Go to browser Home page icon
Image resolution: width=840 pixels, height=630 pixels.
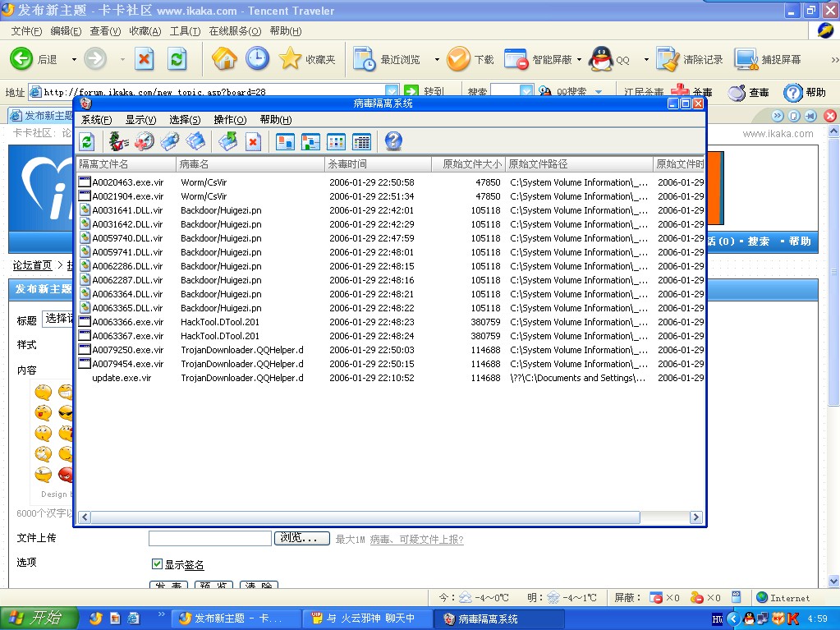(224, 59)
